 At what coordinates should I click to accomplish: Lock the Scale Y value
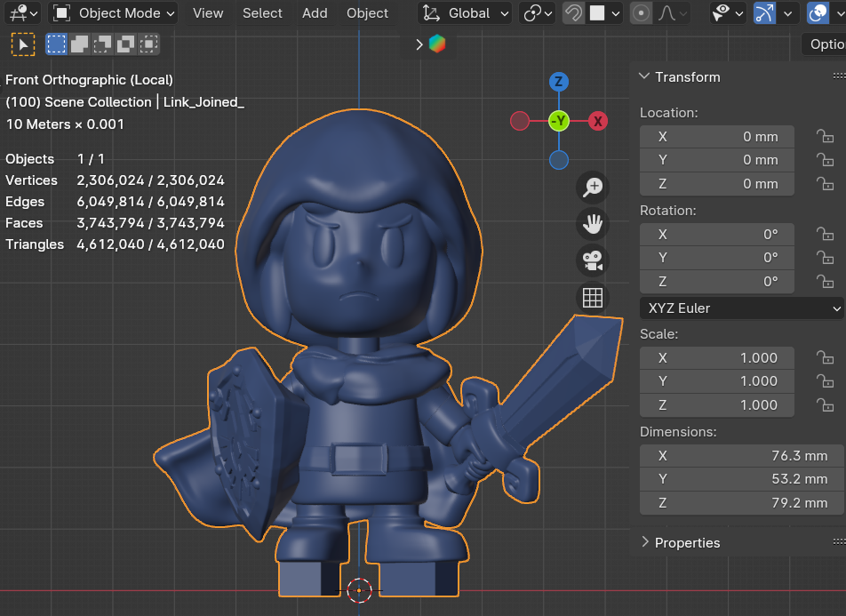(825, 381)
